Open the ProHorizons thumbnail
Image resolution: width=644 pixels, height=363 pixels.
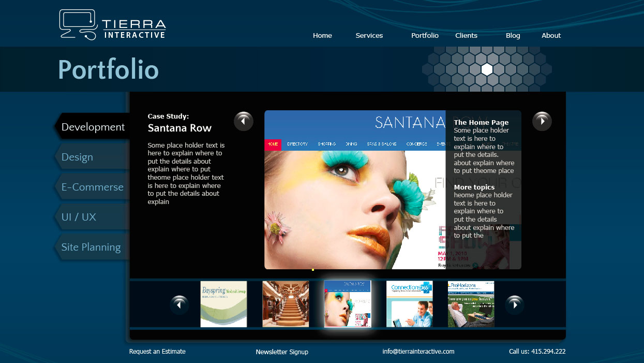pos(471,304)
